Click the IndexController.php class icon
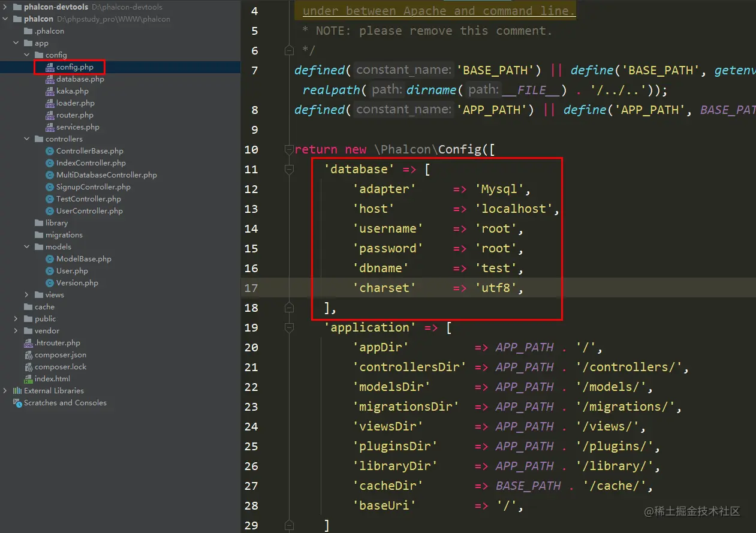Screen dimensions: 756x533 click(x=50, y=163)
